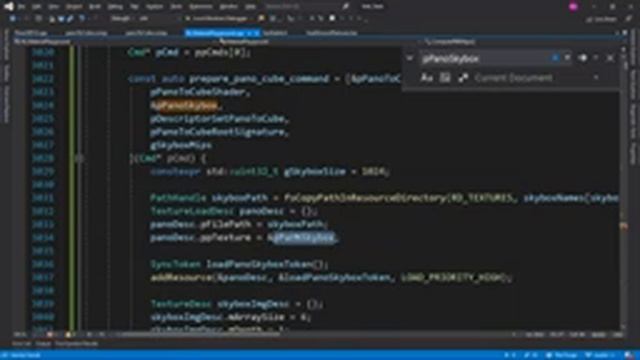Click the git branch indicator in status bar
640x360 pixels.
(x=599, y=355)
